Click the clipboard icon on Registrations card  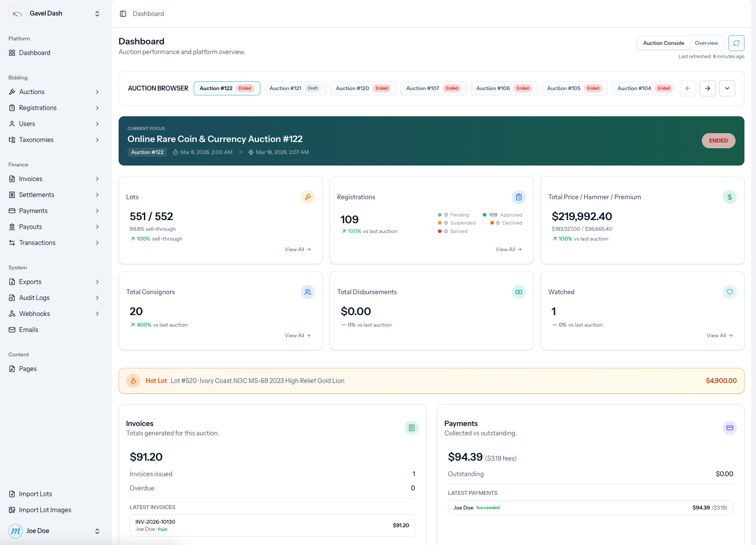point(518,197)
